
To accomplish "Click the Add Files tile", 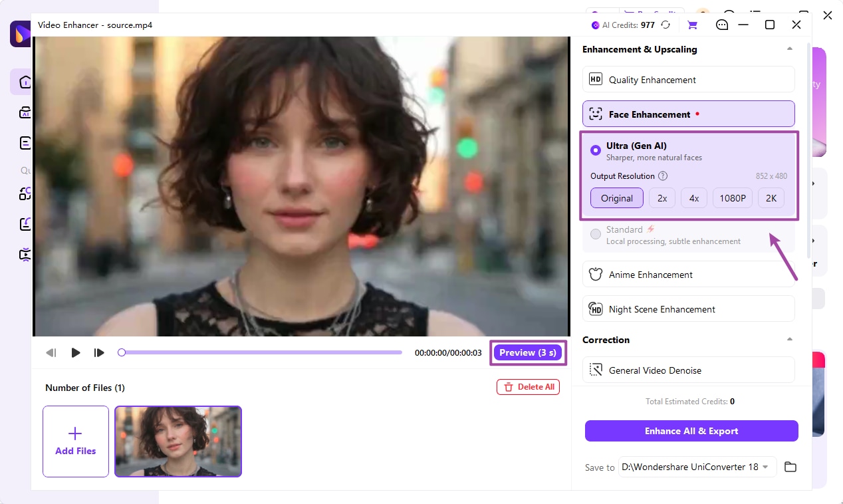I will (76, 441).
